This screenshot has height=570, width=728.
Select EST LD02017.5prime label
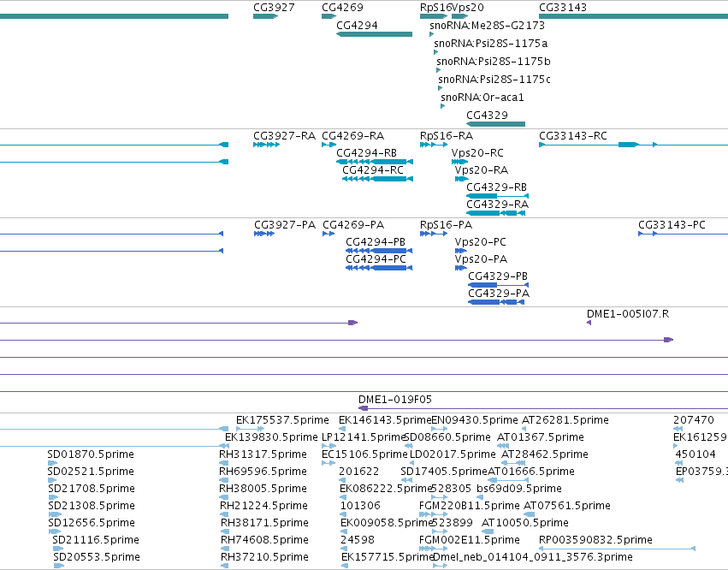click(x=453, y=454)
